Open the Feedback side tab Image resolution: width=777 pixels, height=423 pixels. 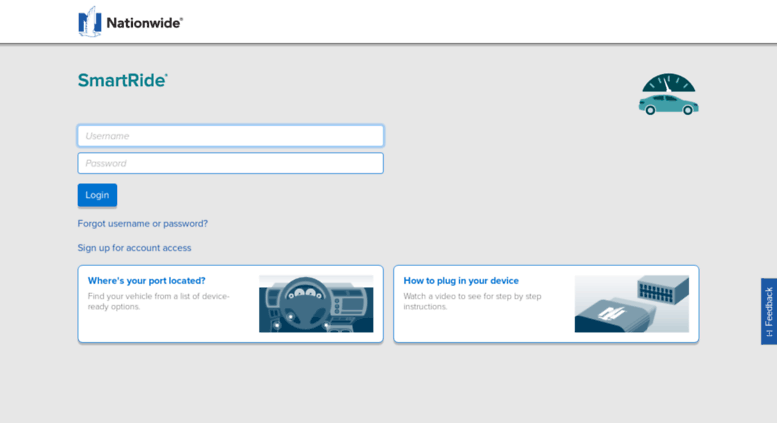pyautogui.click(x=769, y=311)
